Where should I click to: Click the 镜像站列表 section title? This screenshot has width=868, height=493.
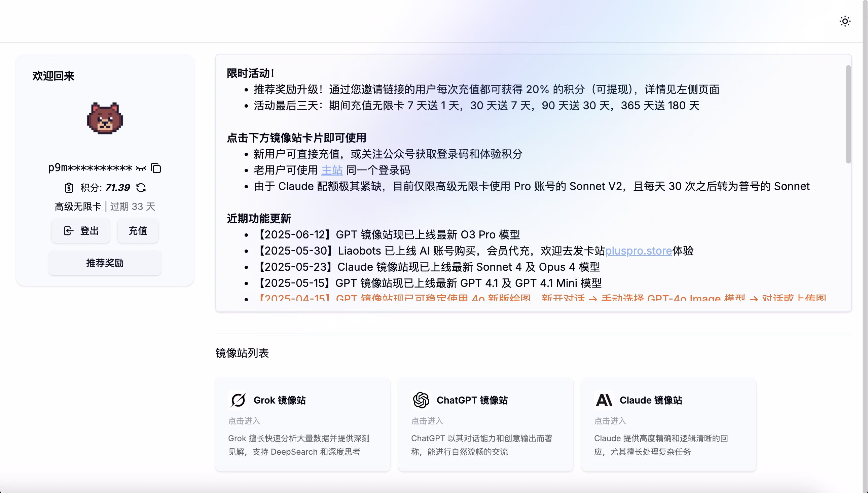coord(242,353)
